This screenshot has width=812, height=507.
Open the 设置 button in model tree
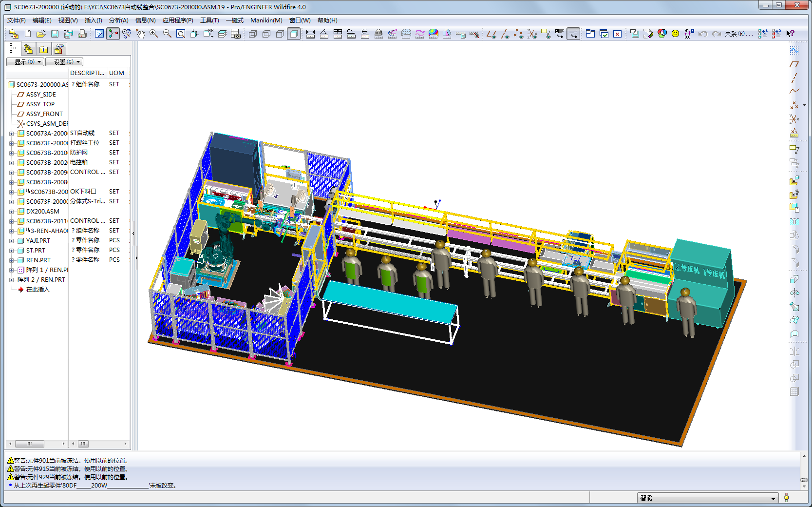64,62
